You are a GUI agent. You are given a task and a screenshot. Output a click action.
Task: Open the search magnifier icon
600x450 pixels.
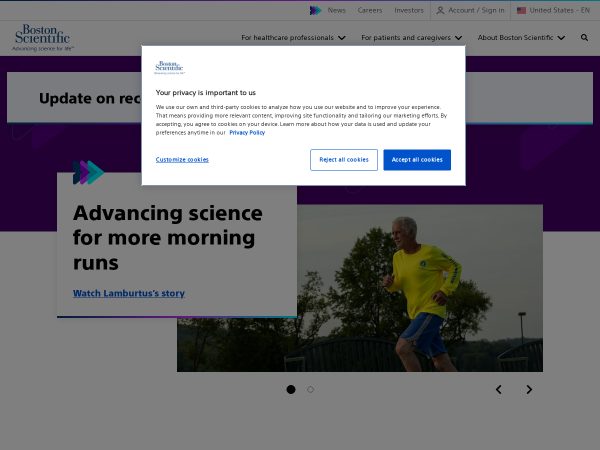[584, 38]
